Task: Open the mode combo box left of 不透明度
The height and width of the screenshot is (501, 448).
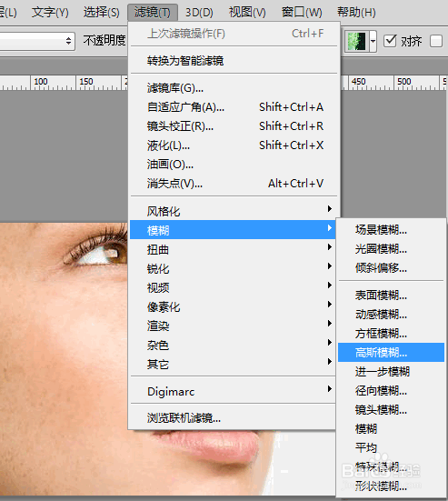Action: [37, 41]
